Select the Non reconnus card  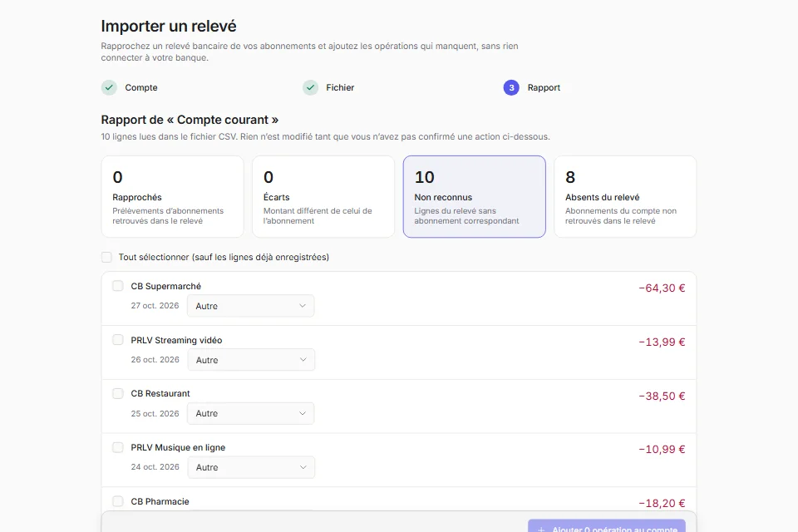[475, 196]
